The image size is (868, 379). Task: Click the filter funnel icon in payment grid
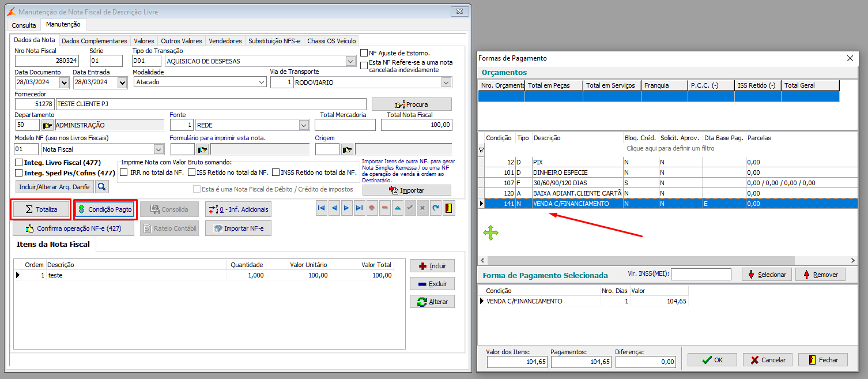click(x=482, y=149)
